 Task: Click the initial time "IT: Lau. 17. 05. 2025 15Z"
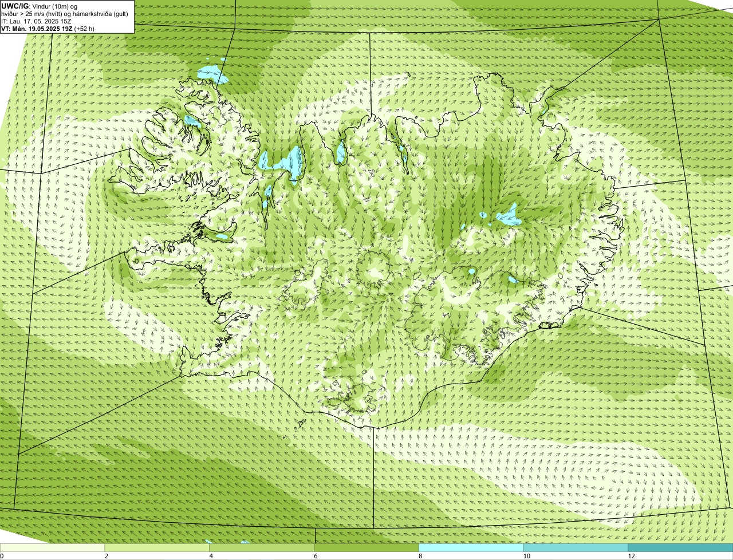point(36,21)
